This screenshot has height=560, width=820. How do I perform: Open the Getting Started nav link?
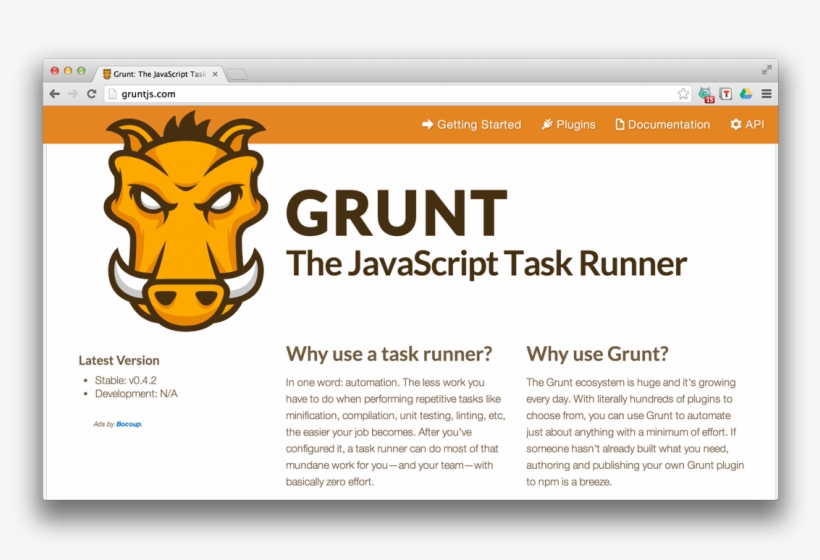[471, 125]
